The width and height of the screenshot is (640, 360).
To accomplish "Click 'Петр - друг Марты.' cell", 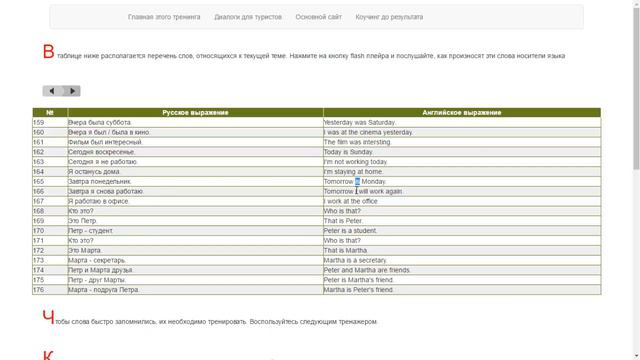I will [x=195, y=280].
